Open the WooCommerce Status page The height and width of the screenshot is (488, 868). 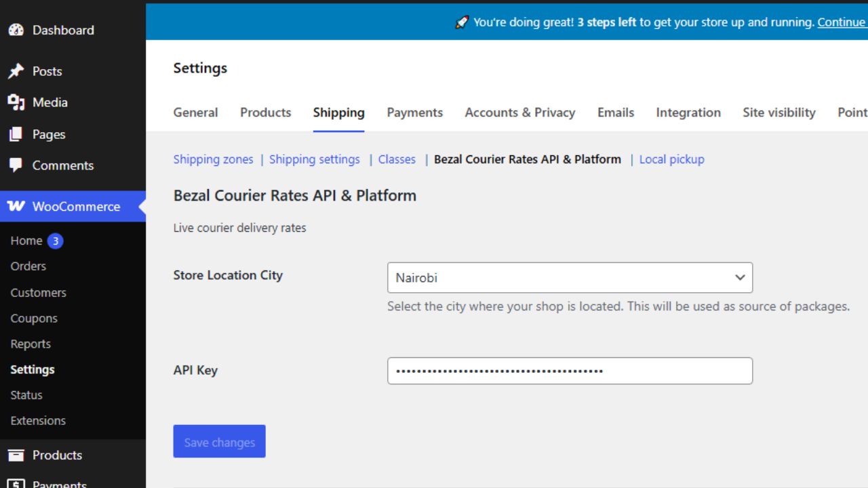(26, 395)
